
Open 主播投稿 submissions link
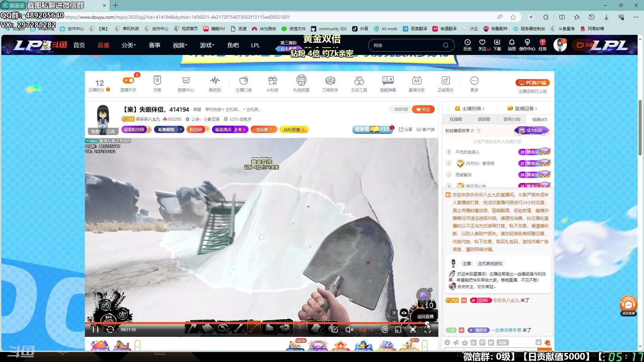coord(470,109)
